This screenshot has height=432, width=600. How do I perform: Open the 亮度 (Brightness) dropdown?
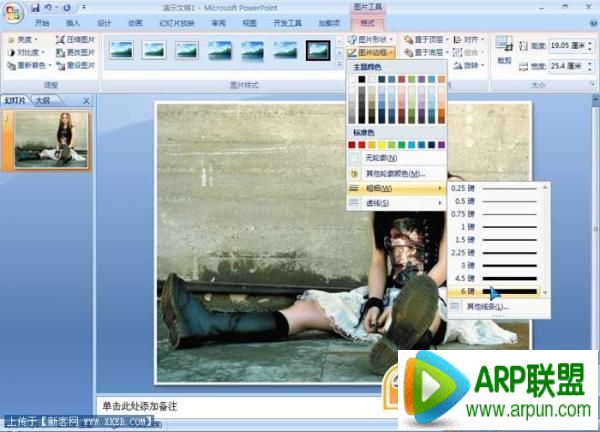(x=23, y=39)
